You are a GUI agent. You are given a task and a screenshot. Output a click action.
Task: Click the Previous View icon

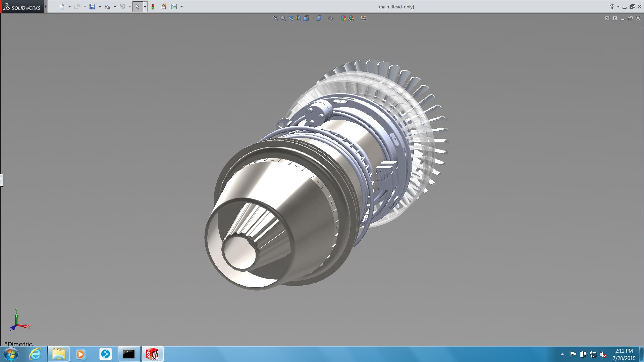pos(291,18)
